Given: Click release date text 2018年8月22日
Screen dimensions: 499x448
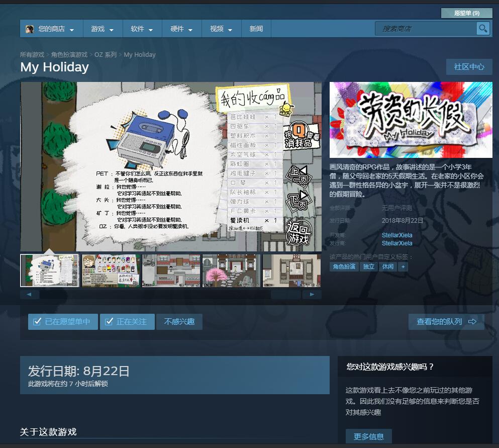Looking at the screenshot, I should point(402,220).
